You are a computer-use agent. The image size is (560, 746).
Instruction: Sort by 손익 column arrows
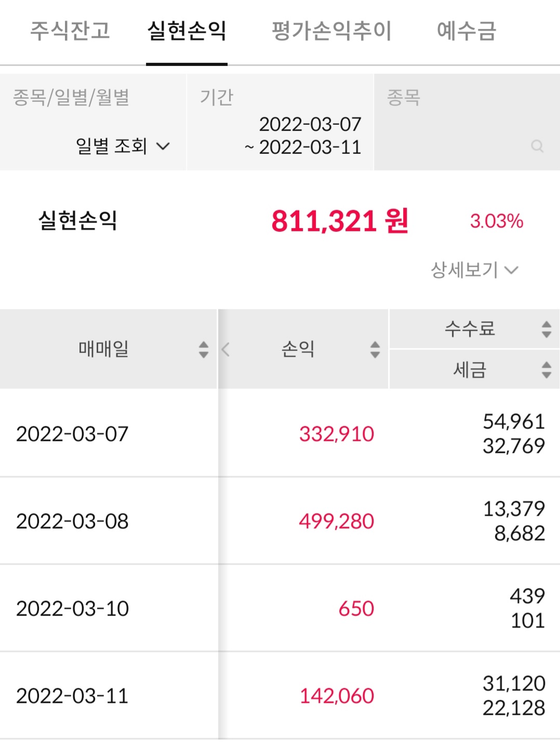click(x=375, y=349)
